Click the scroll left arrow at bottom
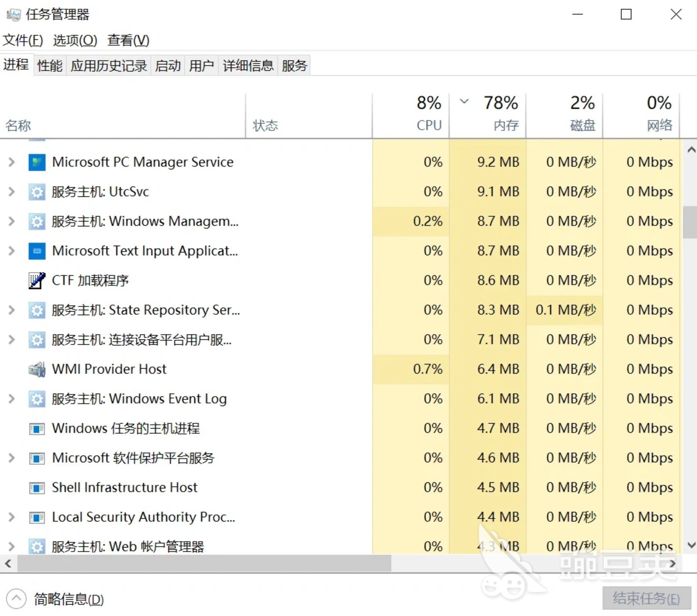 point(8,563)
